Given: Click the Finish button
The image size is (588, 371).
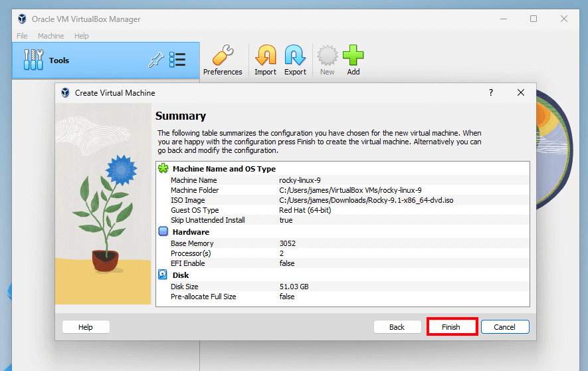Looking at the screenshot, I should pyautogui.click(x=451, y=327).
